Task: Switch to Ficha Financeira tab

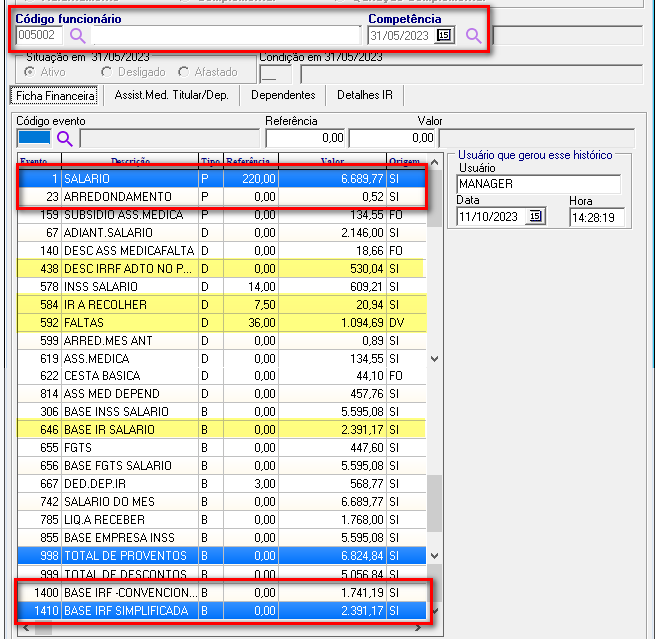Action: [x=54, y=96]
